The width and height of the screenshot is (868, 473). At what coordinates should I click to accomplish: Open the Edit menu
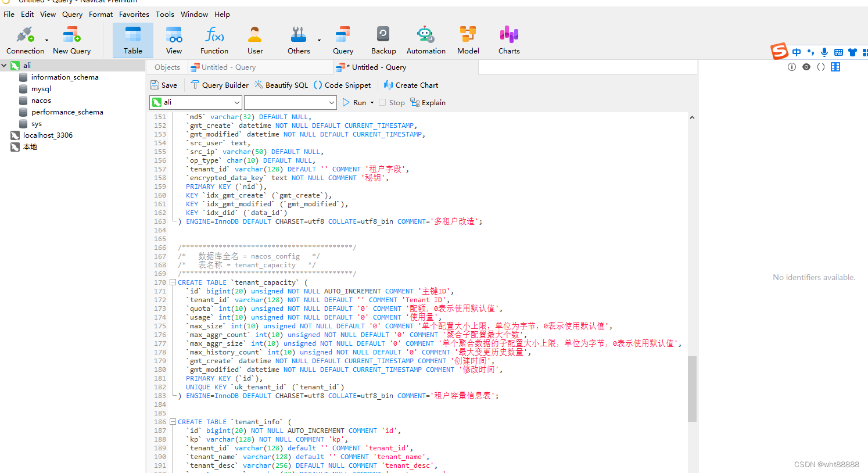click(x=27, y=14)
